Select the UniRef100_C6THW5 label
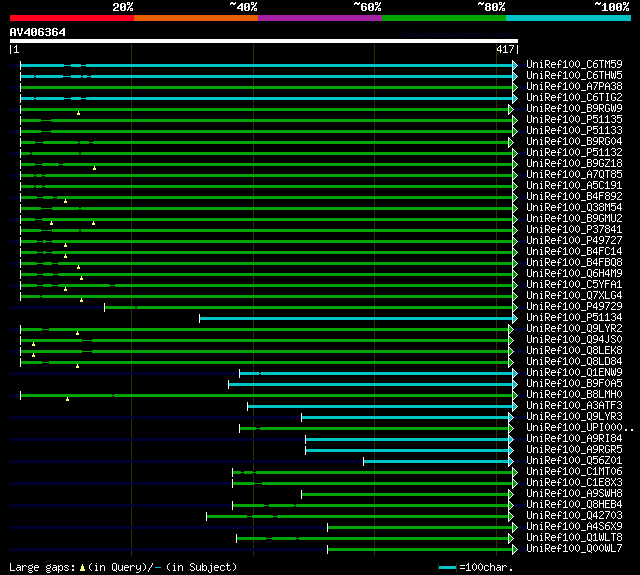The height and width of the screenshot is (575, 640). click(x=574, y=75)
